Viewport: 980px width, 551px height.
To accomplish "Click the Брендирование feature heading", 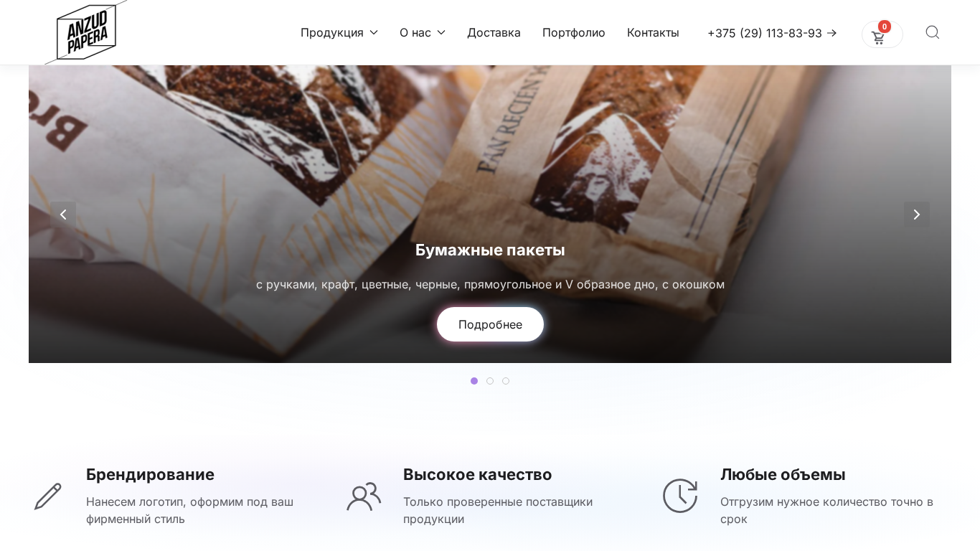I will click(150, 474).
